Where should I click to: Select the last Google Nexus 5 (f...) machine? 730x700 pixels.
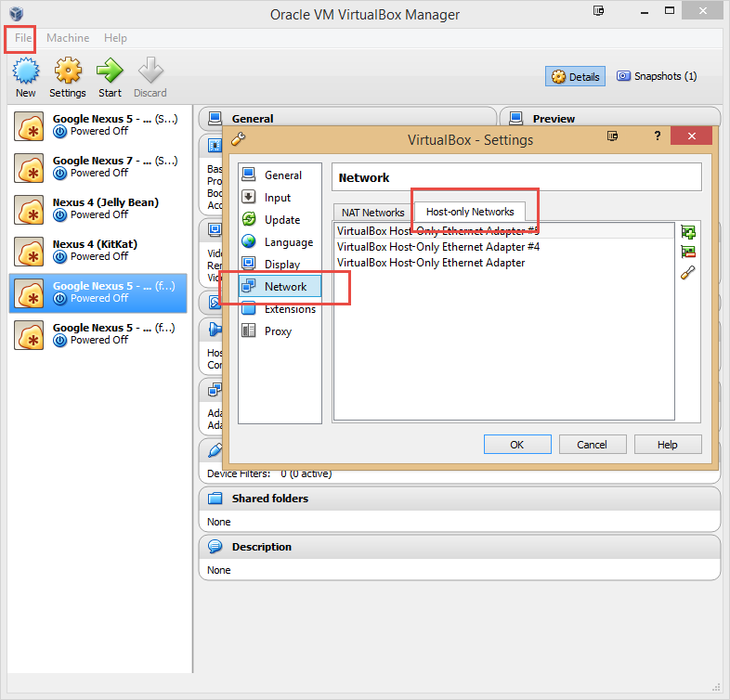(x=98, y=334)
